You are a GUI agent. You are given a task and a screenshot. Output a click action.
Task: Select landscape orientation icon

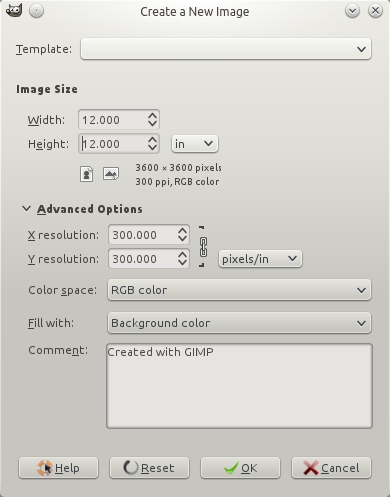pos(111,174)
